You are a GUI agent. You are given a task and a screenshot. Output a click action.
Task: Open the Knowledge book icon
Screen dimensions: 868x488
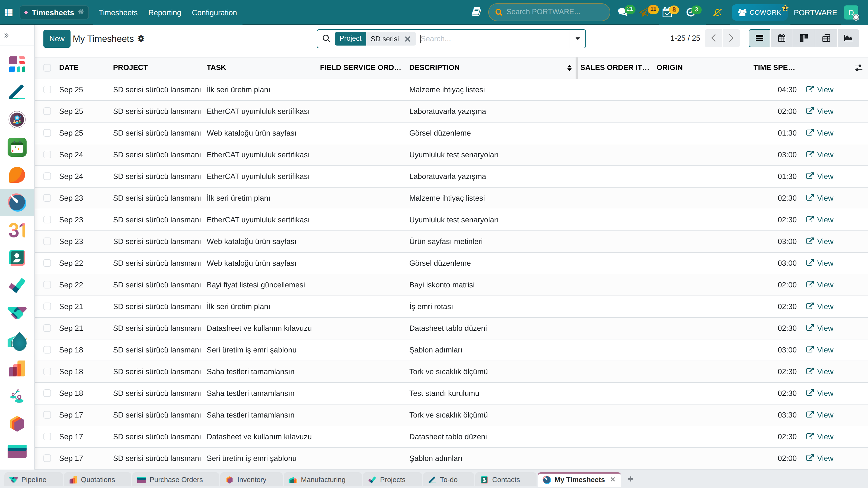tap(476, 12)
